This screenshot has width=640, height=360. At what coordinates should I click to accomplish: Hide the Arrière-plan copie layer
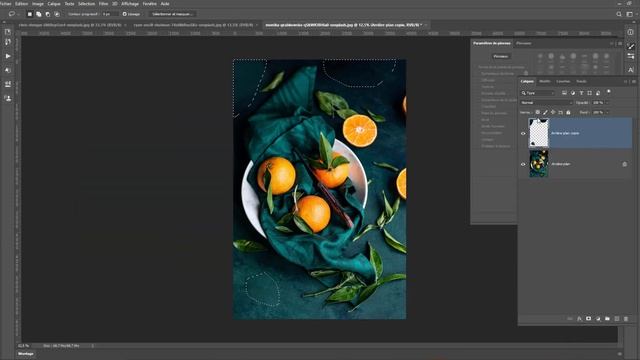[523, 133]
